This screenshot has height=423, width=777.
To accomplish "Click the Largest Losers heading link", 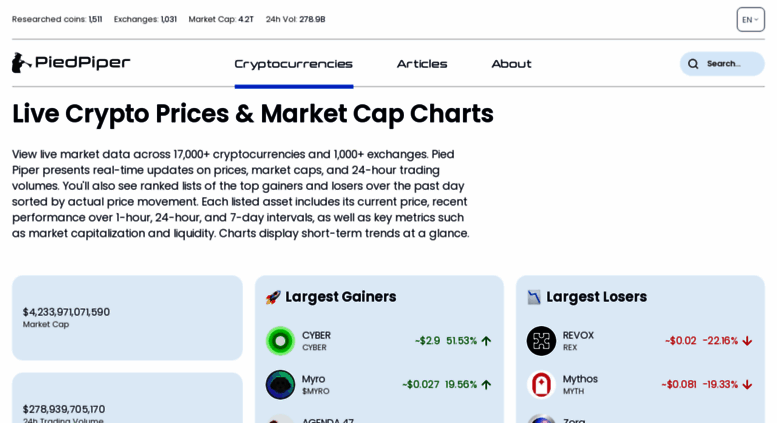I will click(x=596, y=297).
